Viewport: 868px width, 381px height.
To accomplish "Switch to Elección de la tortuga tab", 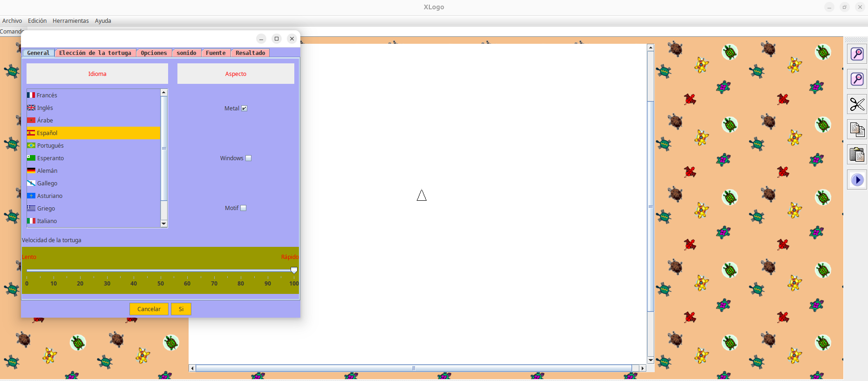I will 95,53.
